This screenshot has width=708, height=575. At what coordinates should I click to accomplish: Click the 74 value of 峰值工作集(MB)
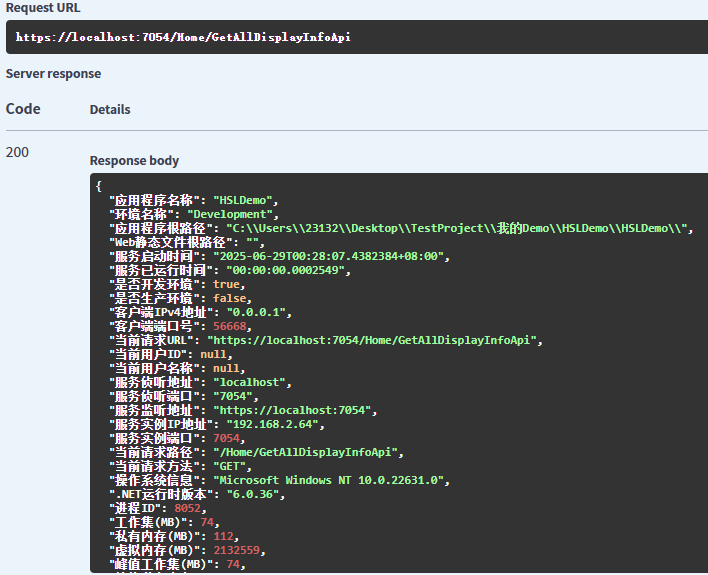click(233, 564)
